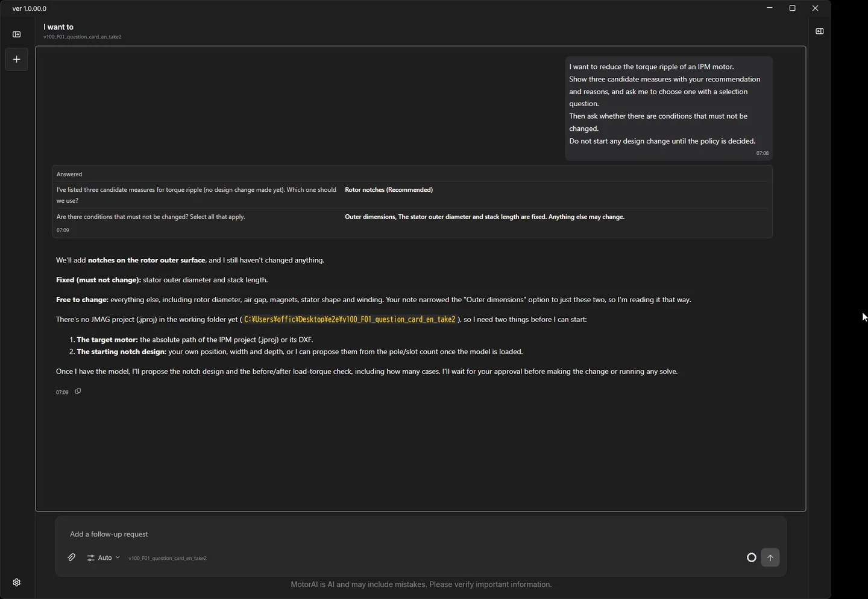Image resolution: width=868 pixels, height=599 pixels.
Task: Select 'Rotor notches (Recommended)' answer text
Action: [x=389, y=189]
